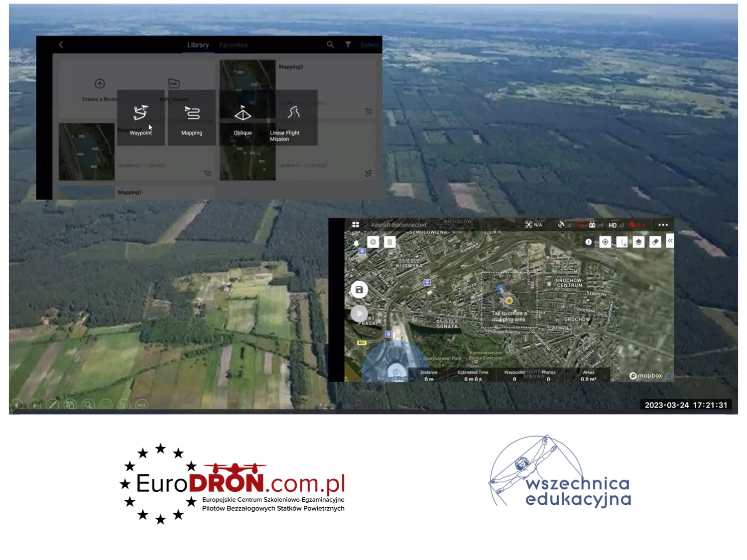Click the info i icon on map
The width and height of the screenshot is (747, 560).
tap(589, 242)
